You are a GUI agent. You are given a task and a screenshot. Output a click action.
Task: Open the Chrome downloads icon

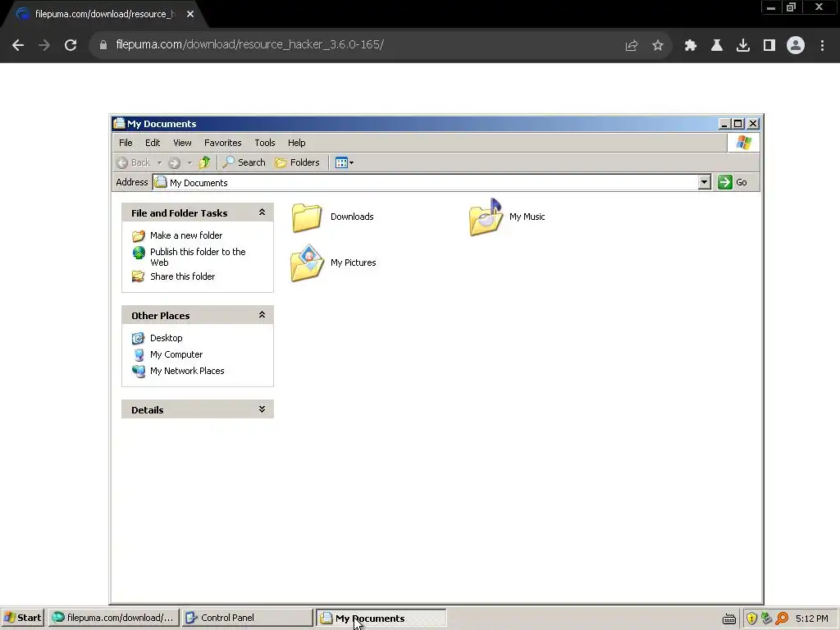point(743,46)
